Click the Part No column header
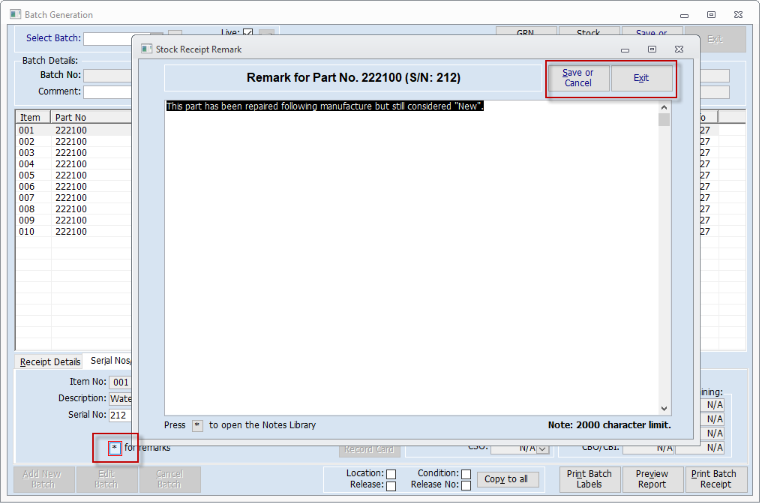Screen dimensions: 760x503 click(91, 117)
